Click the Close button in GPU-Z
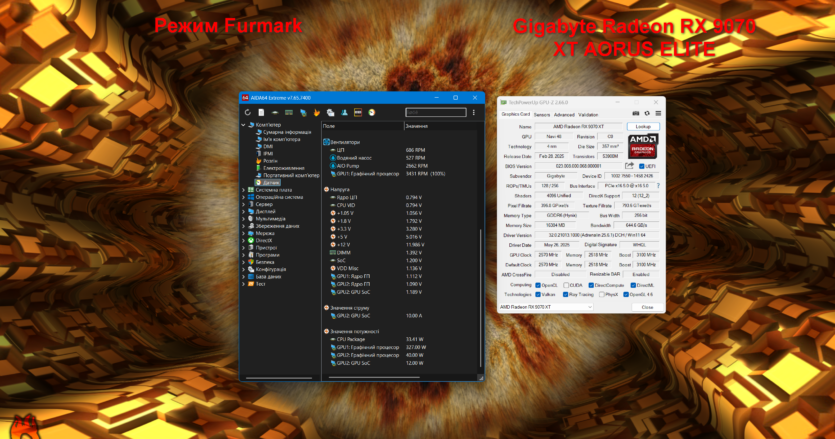835x439 pixels. 647,307
